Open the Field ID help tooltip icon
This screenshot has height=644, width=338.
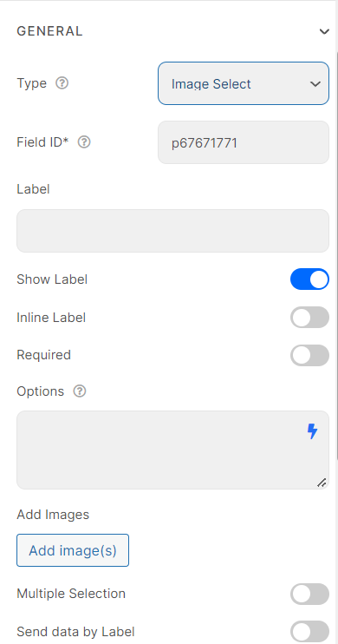click(84, 142)
